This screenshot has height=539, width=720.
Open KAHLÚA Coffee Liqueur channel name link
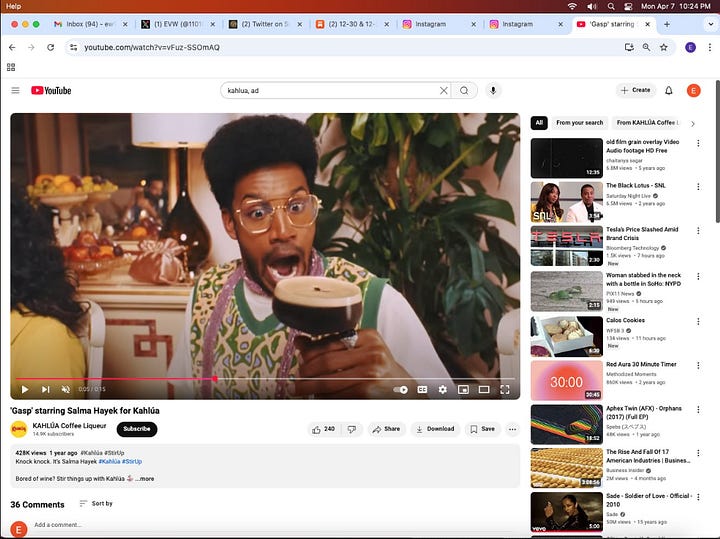69,426
